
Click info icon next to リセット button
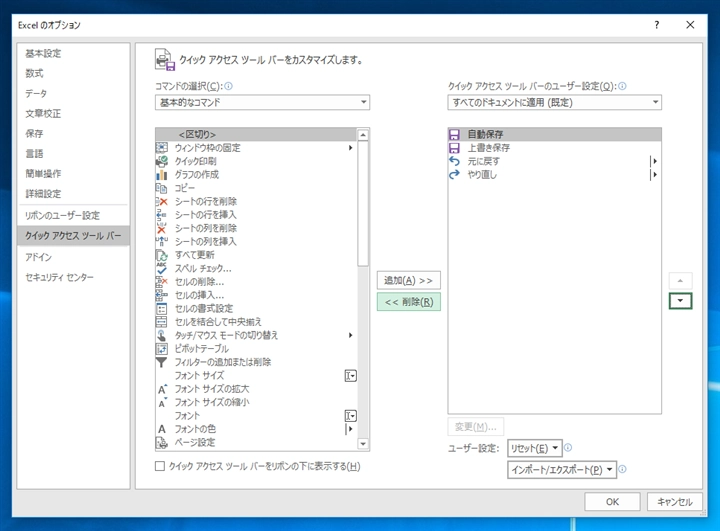(568, 447)
